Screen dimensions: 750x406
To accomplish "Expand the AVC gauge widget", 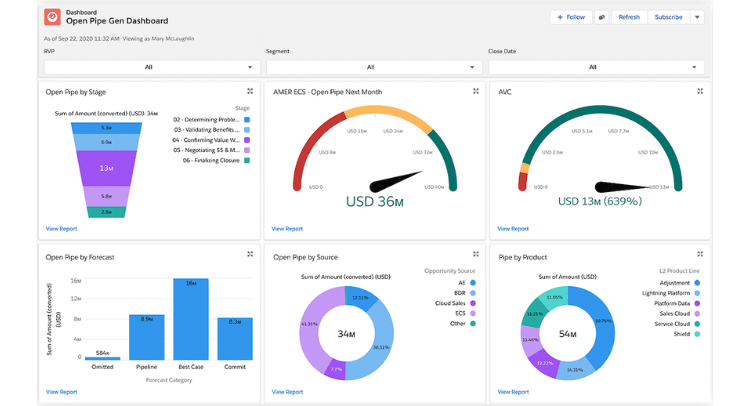I will (x=700, y=91).
